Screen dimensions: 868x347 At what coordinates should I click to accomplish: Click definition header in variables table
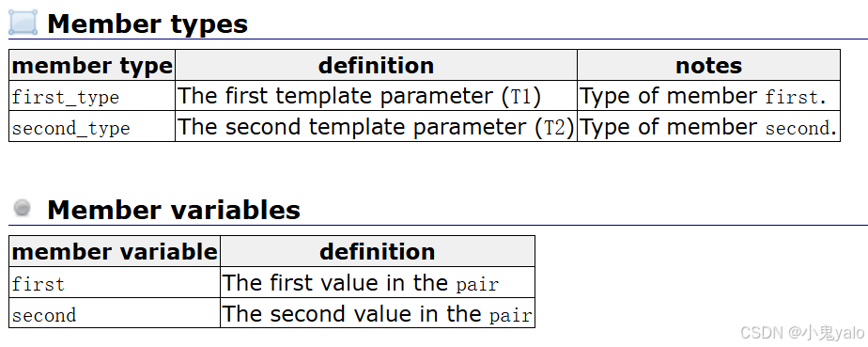pos(378,252)
